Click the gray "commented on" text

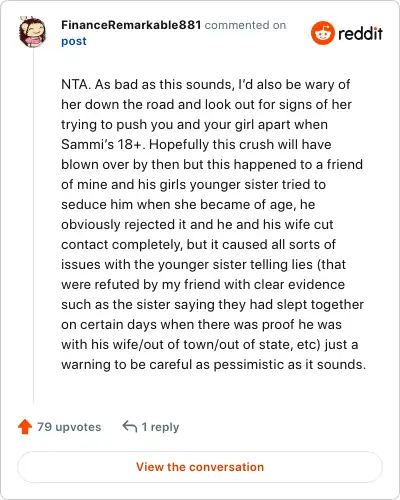pos(245,25)
